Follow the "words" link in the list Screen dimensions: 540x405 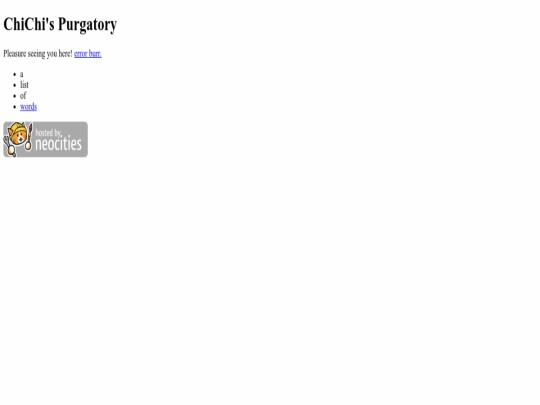pos(28,107)
